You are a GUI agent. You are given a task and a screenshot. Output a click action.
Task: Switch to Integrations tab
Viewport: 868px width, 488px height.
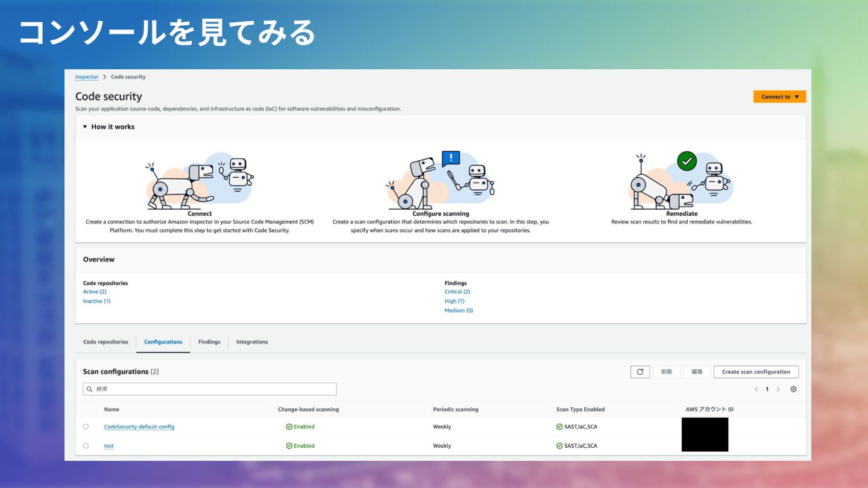pyautogui.click(x=252, y=342)
